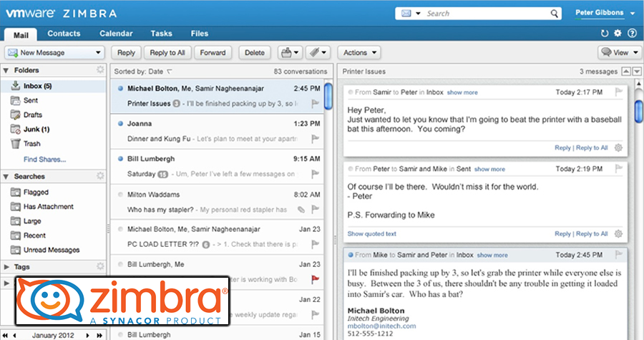Switch to the Files tab
This screenshot has height=340, width=644.
pyautogui.click(x=200, y=34)
